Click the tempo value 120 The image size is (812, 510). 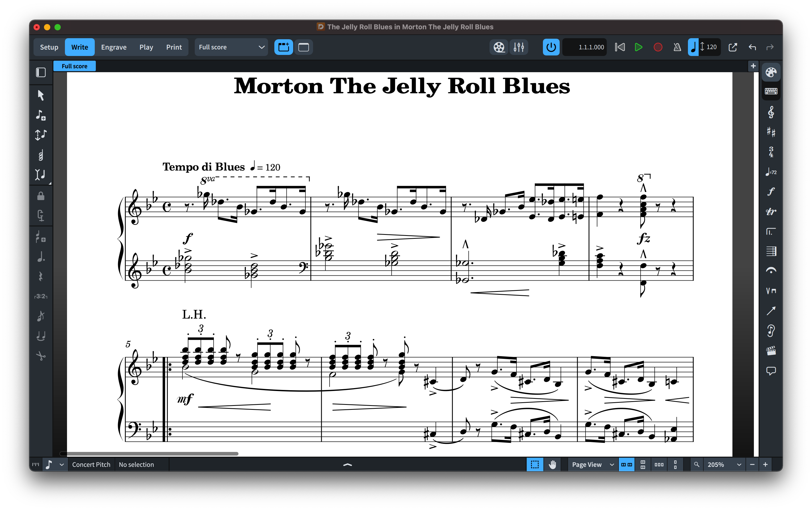711,47
